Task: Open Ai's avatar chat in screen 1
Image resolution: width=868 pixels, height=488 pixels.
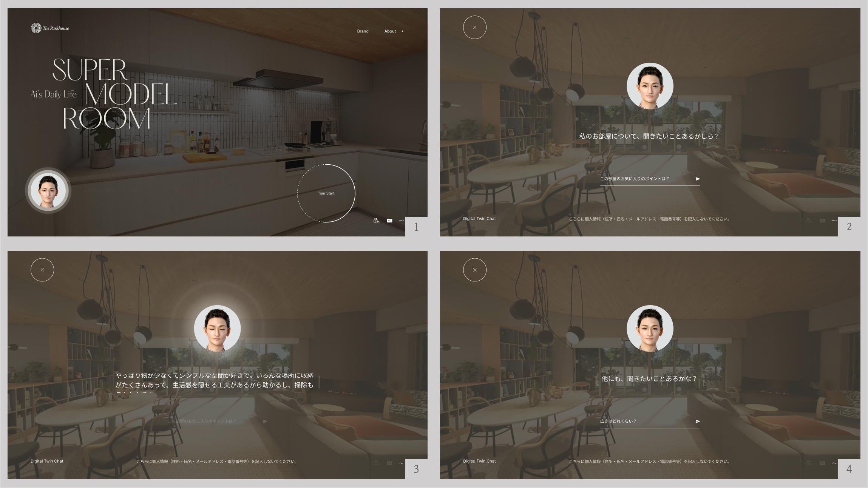Action: click(x=48, y=191)
